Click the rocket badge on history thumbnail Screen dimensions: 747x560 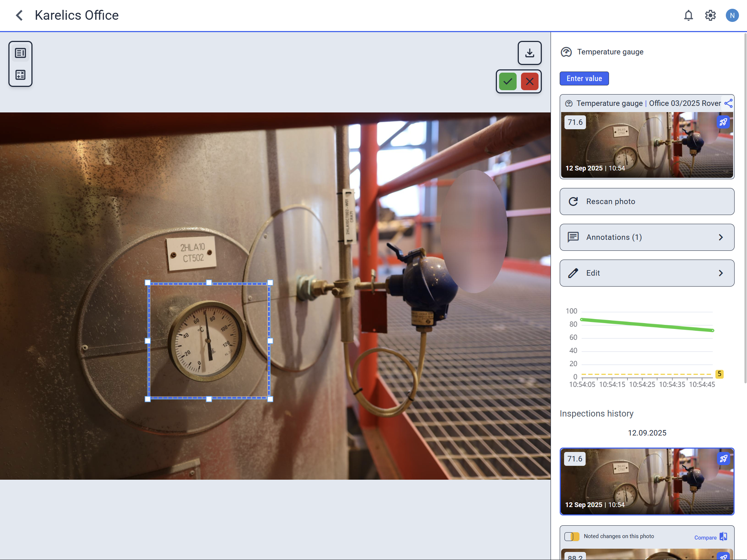(723, 459)
